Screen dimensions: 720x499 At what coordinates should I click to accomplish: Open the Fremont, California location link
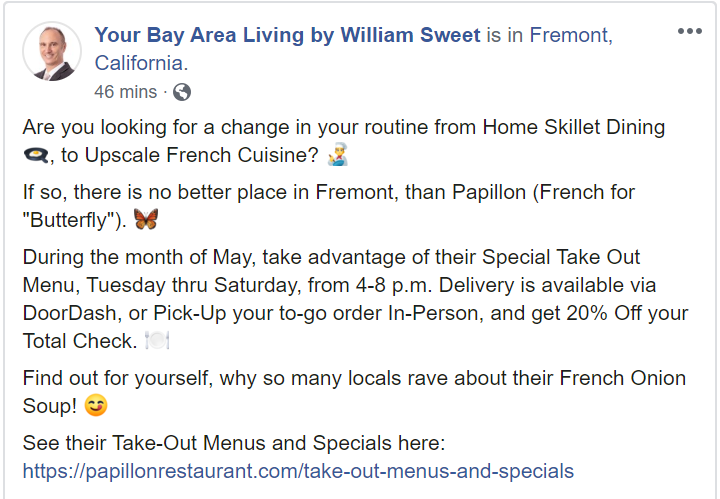(x=570, y=37)
